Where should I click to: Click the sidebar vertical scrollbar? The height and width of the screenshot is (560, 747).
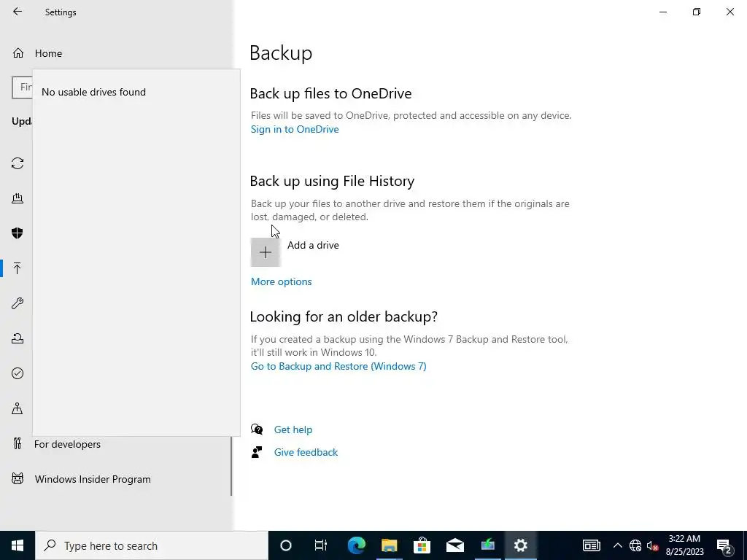(231, 465)
